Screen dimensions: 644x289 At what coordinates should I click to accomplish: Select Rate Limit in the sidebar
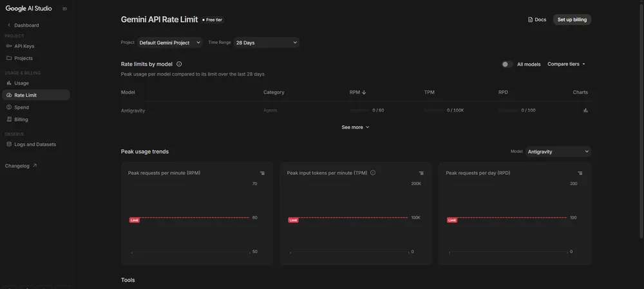pyautogui.click(x=36, y=95)
